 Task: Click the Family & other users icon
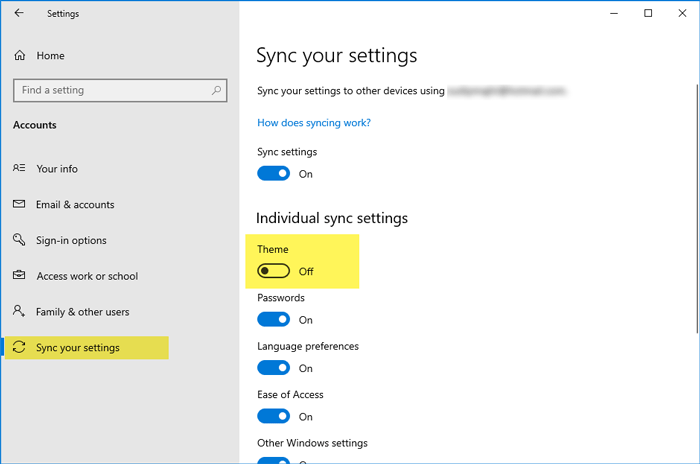click(20, 312)
